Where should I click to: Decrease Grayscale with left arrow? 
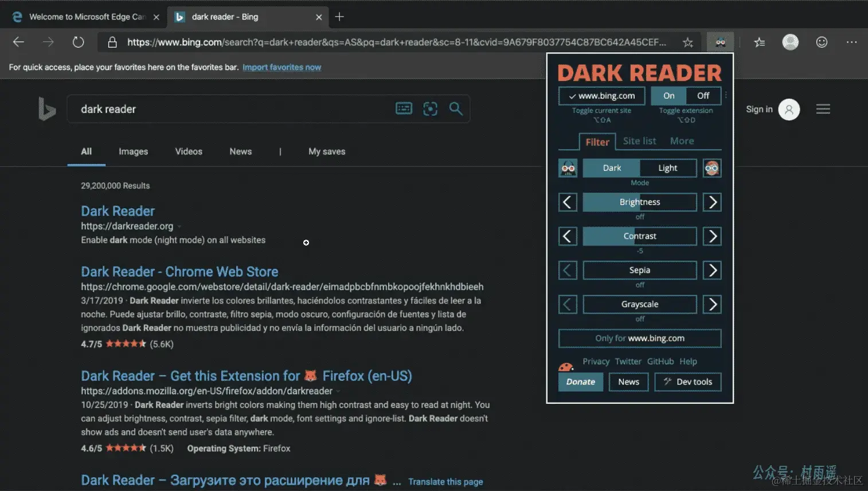568,305
